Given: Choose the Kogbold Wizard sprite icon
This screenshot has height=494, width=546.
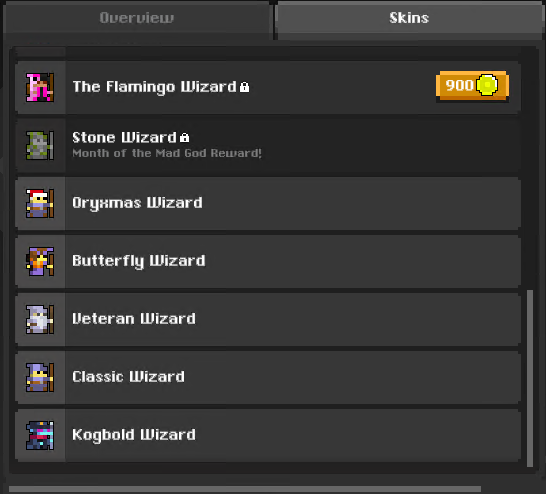Looking at the screenshot, I should [40, 436].
